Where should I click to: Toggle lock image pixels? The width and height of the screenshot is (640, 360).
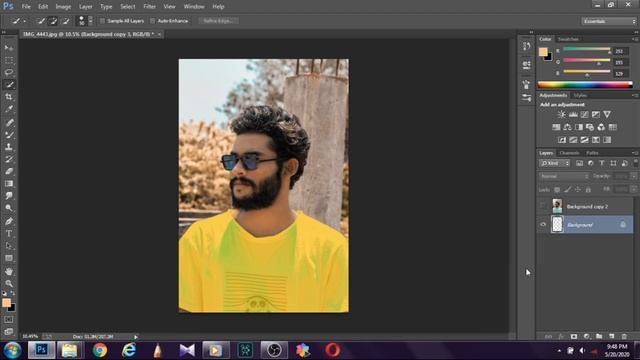pos(567,189)
